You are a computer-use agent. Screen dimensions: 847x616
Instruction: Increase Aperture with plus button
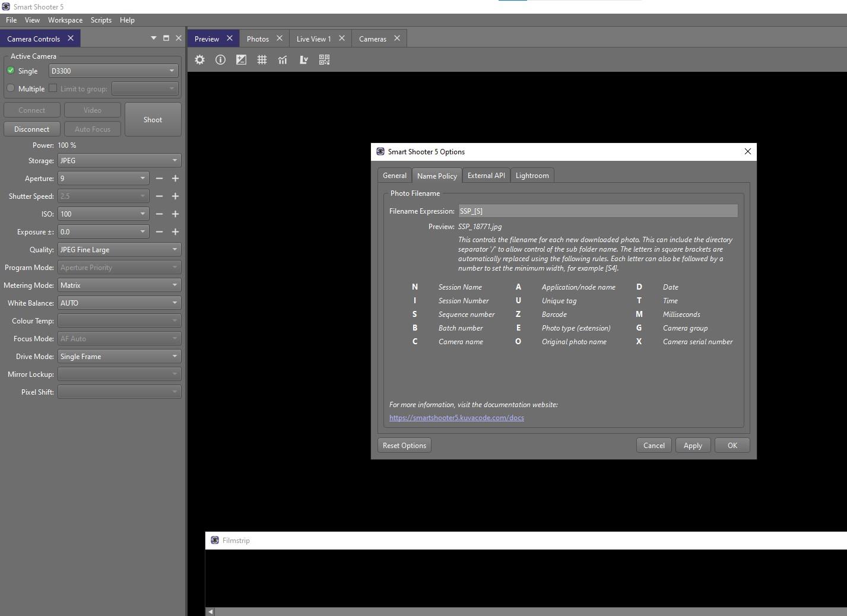point(175,179)
